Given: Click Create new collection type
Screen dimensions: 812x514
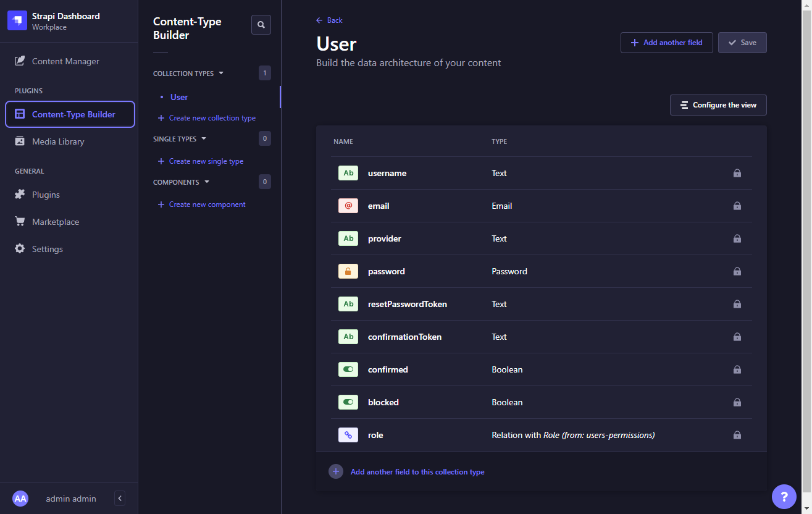Looking at the screenshot, I should coord(207,118).
